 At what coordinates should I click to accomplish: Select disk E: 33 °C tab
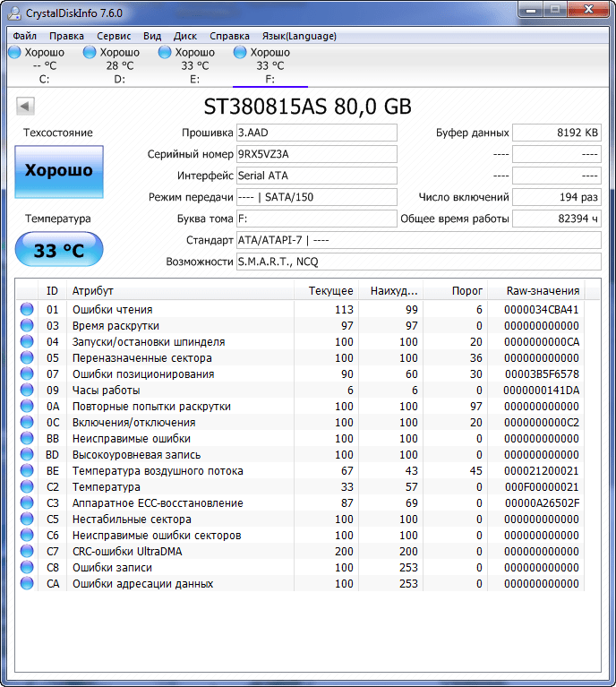pos(195,65)
